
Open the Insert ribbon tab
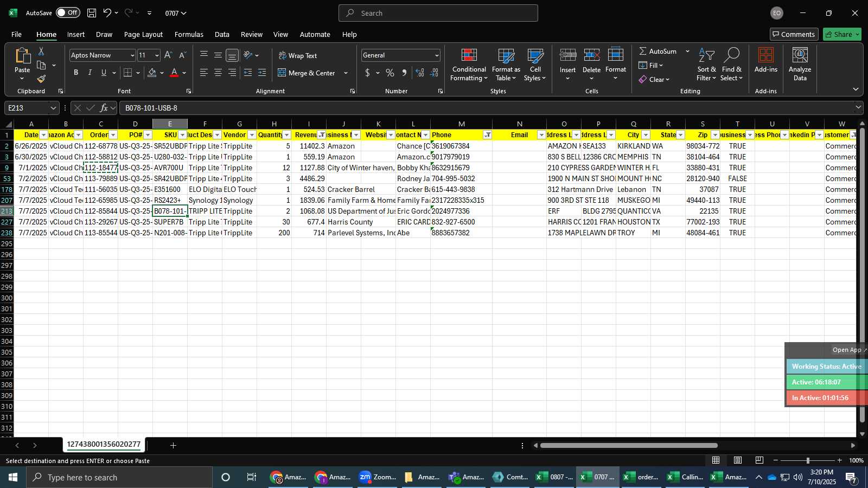point(76,34)
